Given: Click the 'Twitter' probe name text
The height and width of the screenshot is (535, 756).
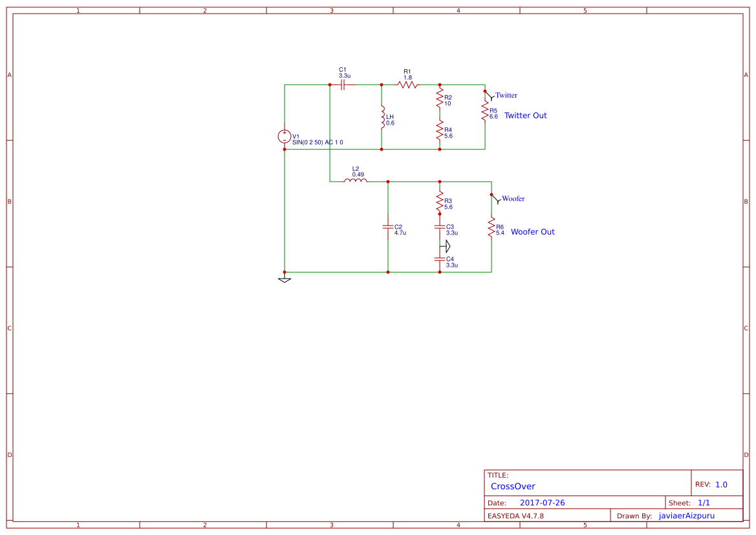Looking at the screenshot, I should [x=506, y=96].
